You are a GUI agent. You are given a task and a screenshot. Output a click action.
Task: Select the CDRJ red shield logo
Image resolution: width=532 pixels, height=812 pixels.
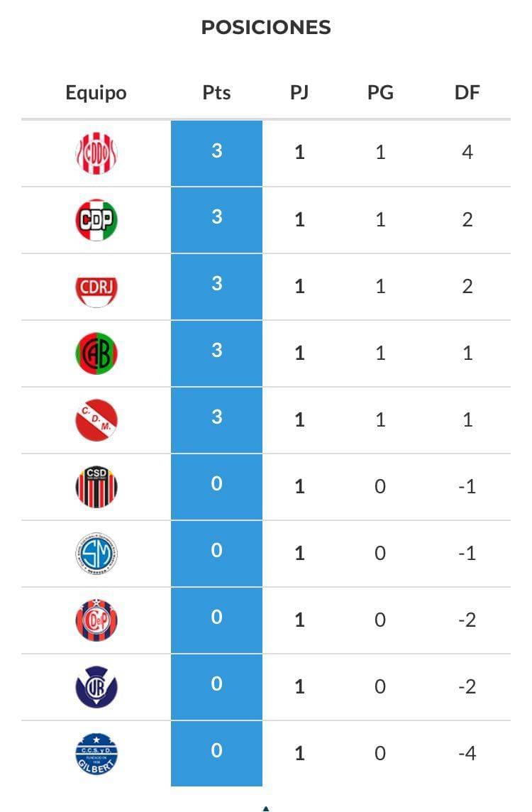(96, 287)
